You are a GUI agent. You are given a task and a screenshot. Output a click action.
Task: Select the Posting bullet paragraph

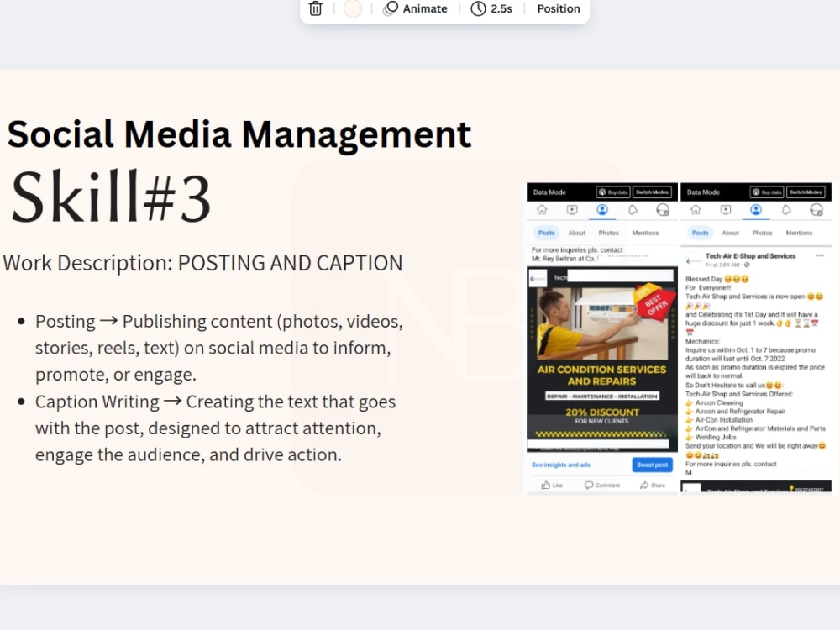coord(219,348)
